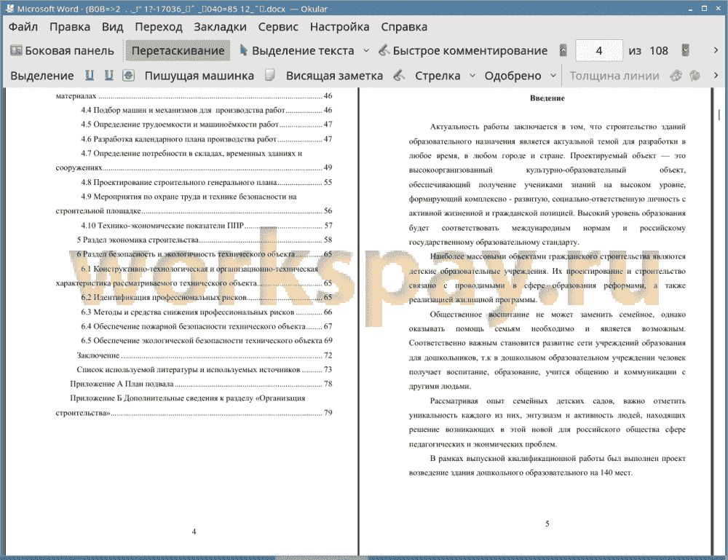Select the Одобрено stamp tool
The width and height of the screenshot is (728, 560).
pyautogui.click(x=513, y=76)
